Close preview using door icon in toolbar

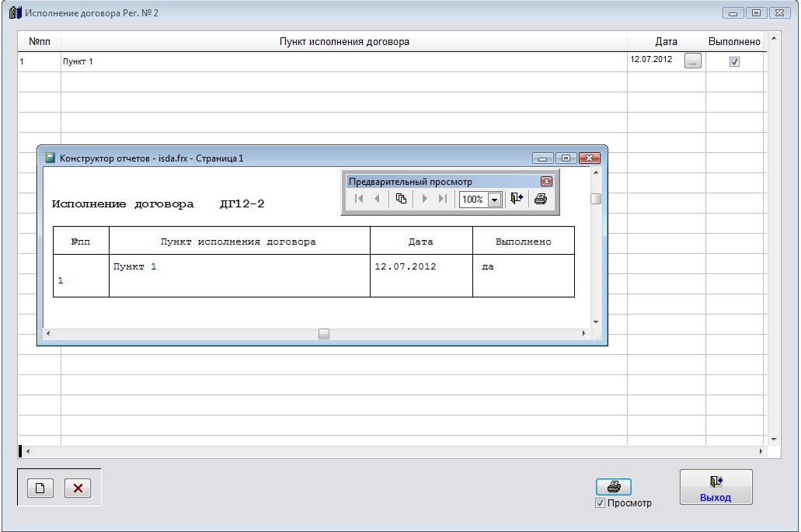click(517, 199)
